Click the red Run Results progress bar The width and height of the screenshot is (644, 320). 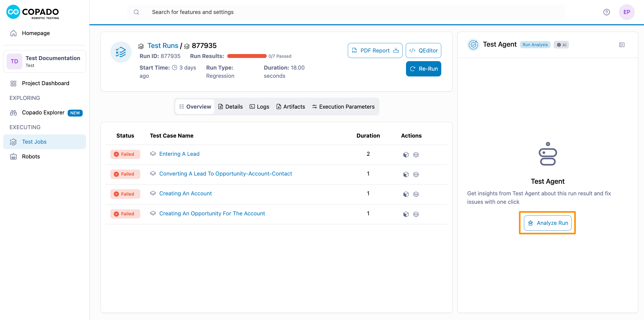[x=247, y=56]
